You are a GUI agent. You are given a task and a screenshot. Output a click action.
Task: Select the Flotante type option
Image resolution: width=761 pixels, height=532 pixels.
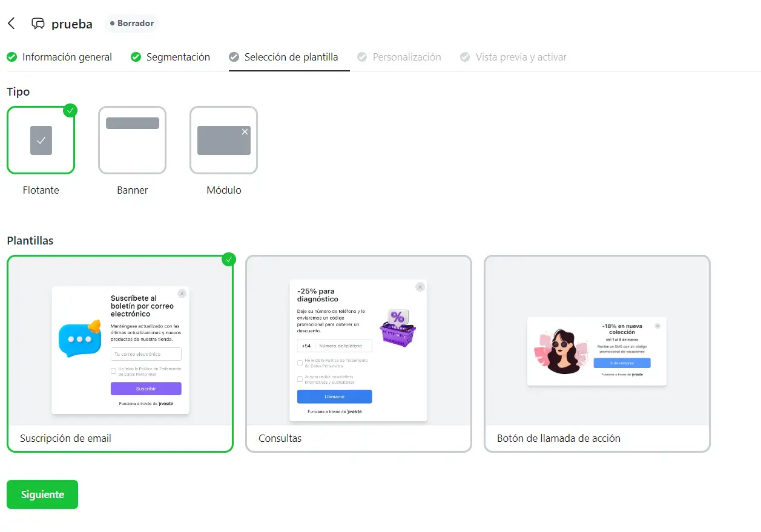(41, 140)
